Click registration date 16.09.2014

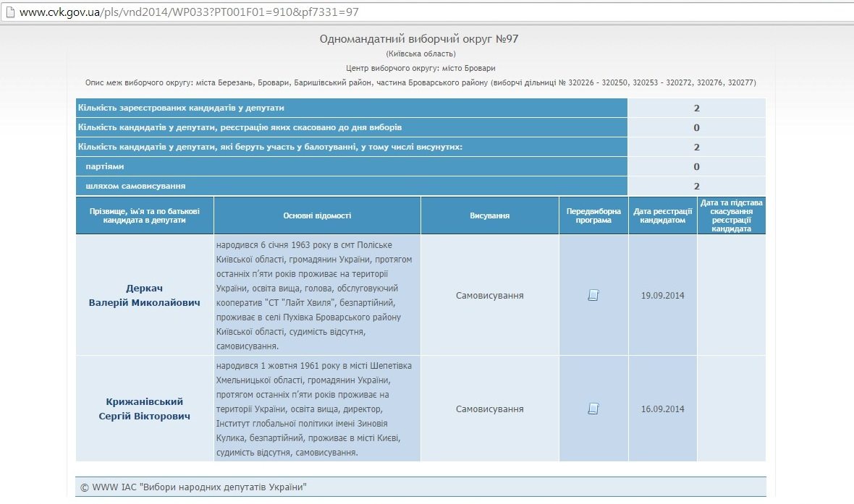click(x=663, y=409)
